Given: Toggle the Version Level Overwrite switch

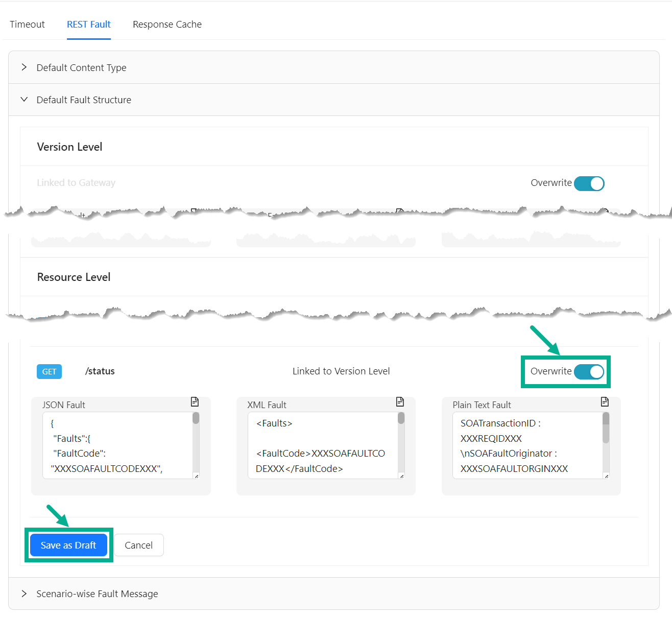Looking at the screenshot, I should click(x=589, y=183).
